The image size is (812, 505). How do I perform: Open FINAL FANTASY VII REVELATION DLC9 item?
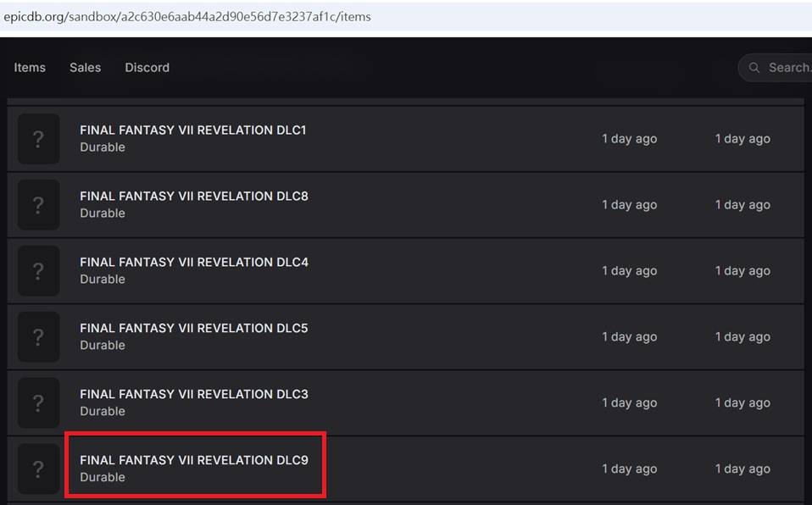(x=194, y=460)
